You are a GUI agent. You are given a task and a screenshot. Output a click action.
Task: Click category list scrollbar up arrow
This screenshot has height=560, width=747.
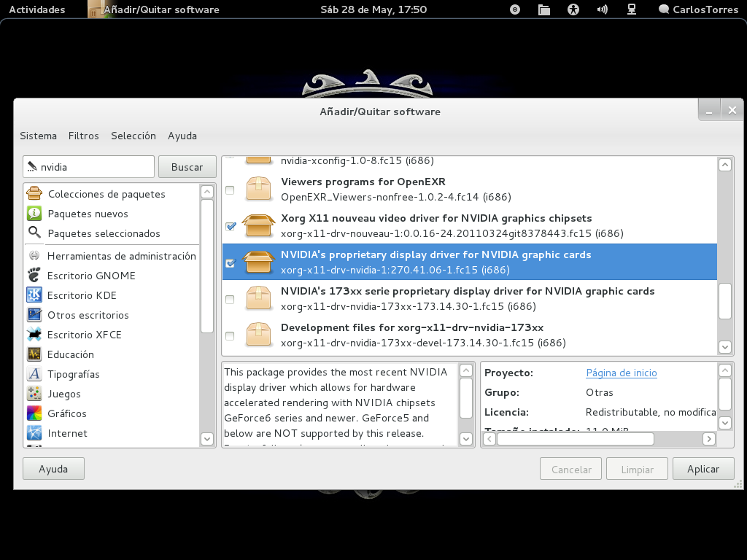coord(206,192)
